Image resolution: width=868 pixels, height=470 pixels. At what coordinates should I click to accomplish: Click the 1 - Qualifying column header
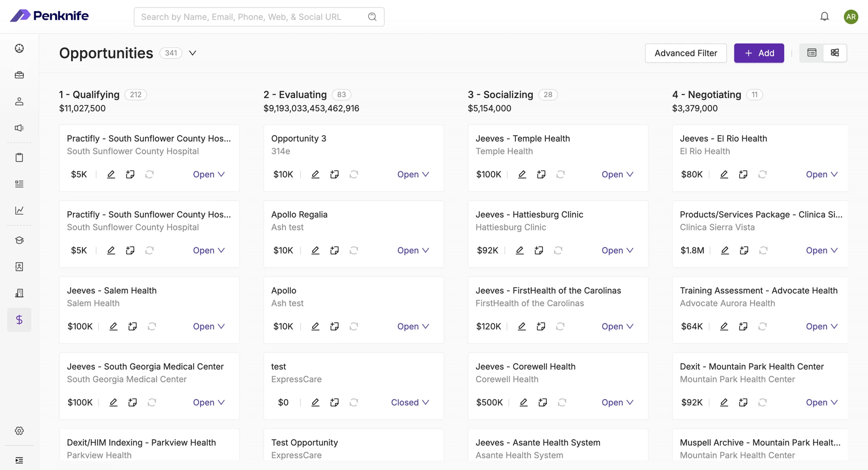click(89, 95)
